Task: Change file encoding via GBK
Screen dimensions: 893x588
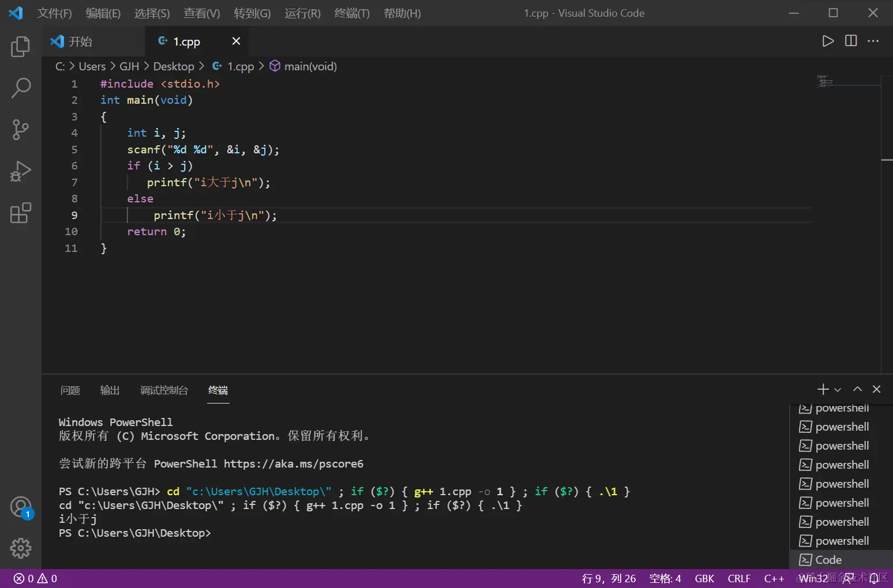Action: pos(704,578)
